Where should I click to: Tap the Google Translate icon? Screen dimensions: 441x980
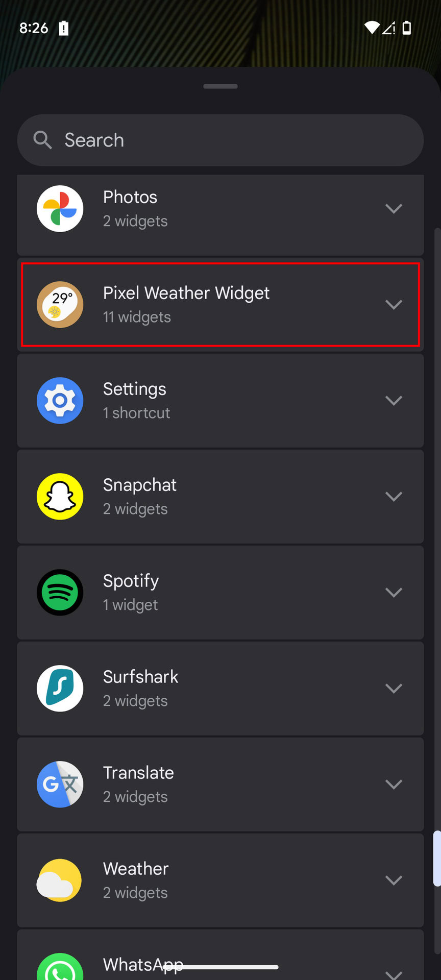point(60,785)
